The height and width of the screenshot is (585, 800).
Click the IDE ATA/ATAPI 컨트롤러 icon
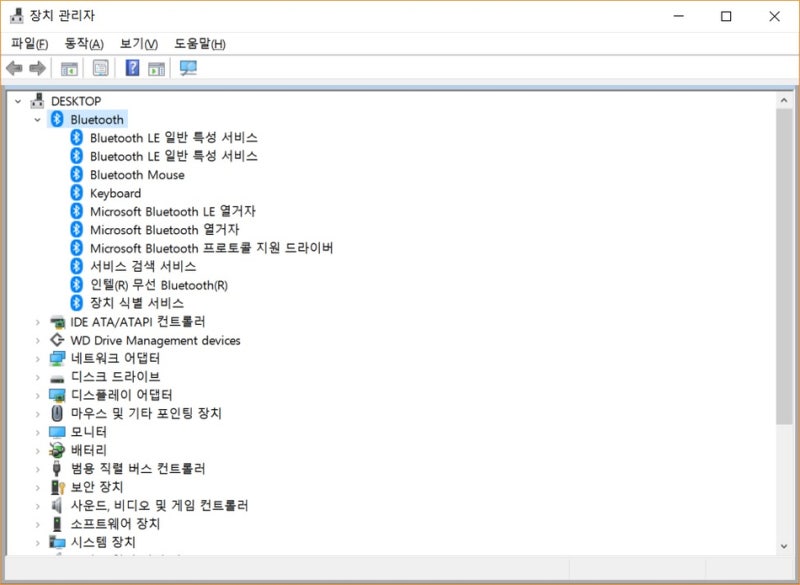pos(57,322)
